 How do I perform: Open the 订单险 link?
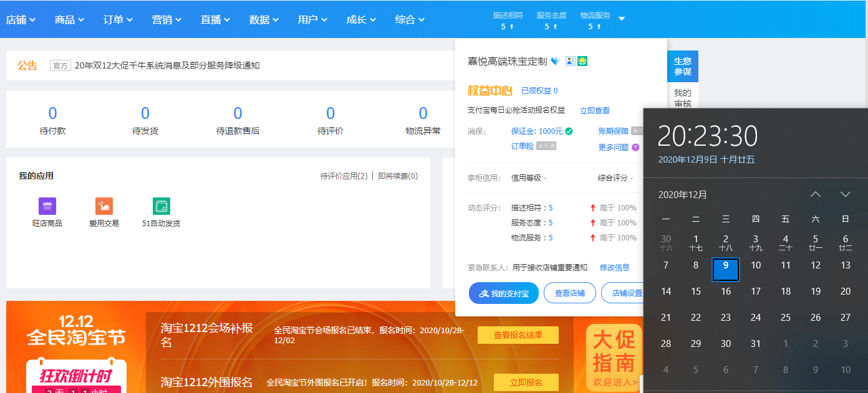[523, 146]
